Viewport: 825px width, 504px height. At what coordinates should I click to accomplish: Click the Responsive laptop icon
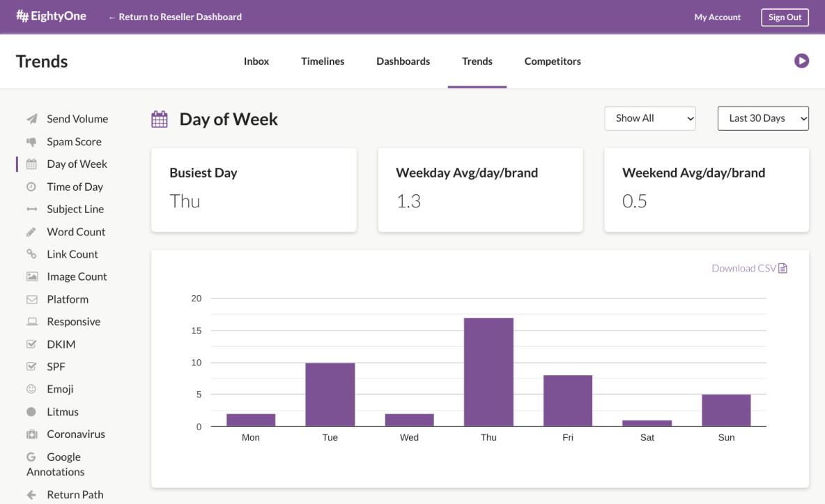[x=32, y=322]
